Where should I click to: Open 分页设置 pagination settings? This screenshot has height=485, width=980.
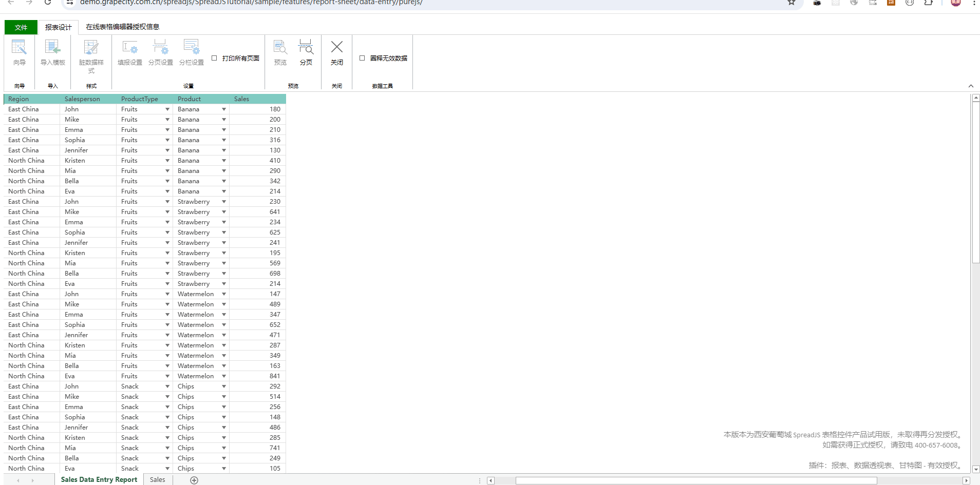[161, 53]
